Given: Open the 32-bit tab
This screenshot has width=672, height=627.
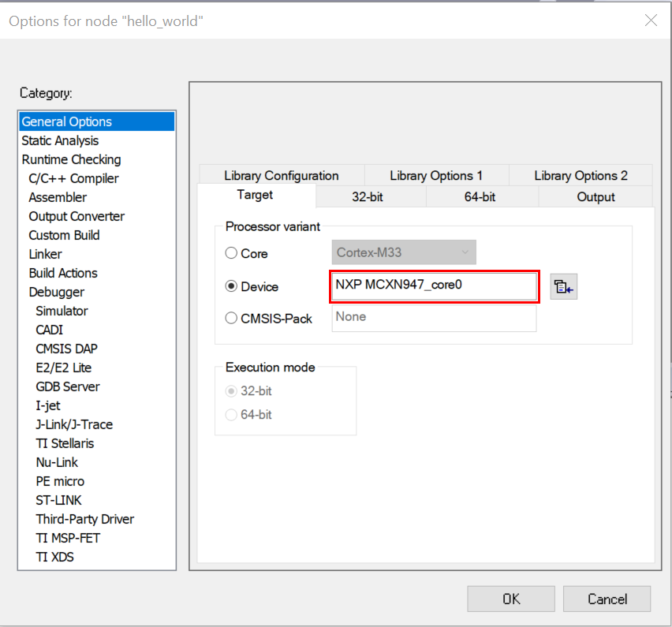Looking at the screenshot, I should tap(367, 197).
